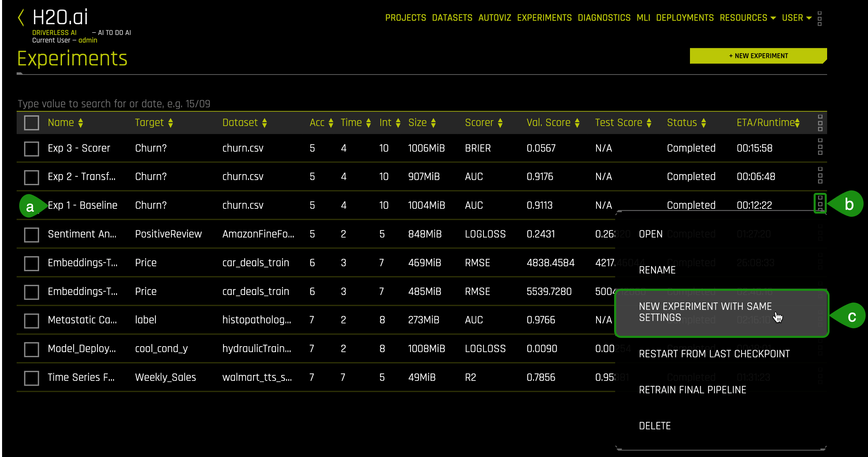Click the 00:15:58 runtime cell
This screenshot has width=868, height=457.
754,148
